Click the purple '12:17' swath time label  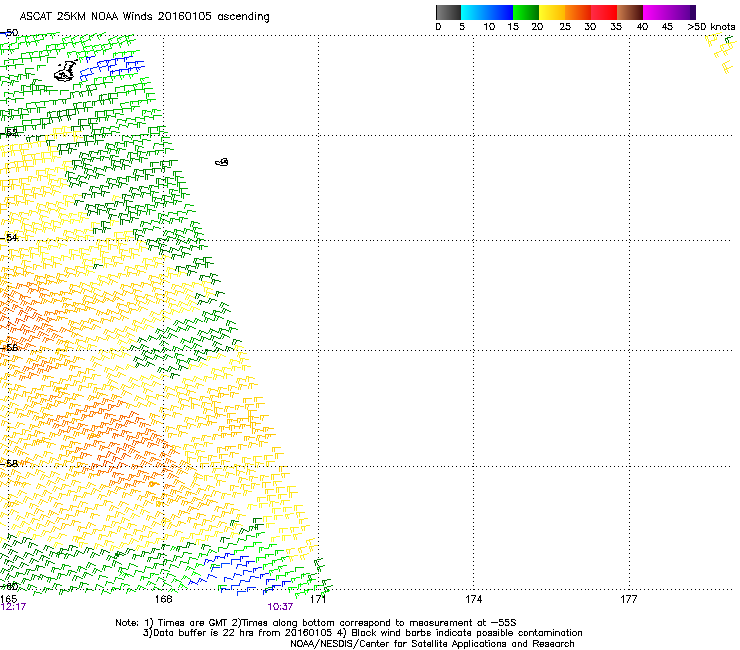13,607
